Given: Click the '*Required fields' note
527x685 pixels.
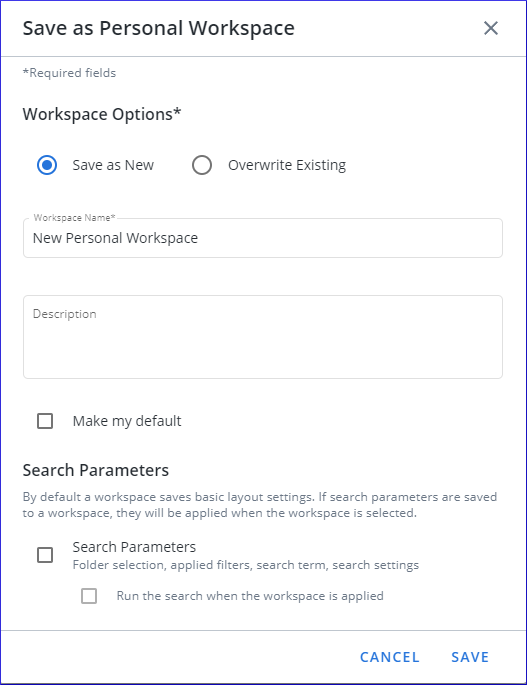Looking at the screenshot, I should click(x=69, y=73).
